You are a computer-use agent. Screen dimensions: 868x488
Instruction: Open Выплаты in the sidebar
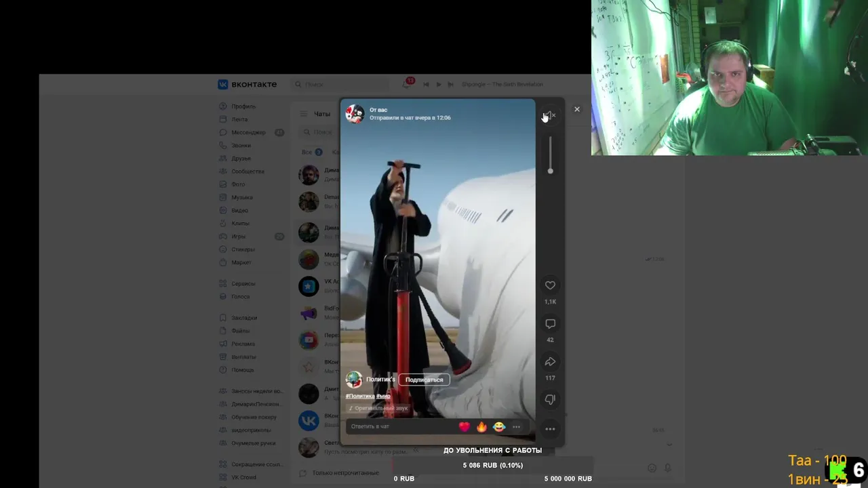coord(243,357)
